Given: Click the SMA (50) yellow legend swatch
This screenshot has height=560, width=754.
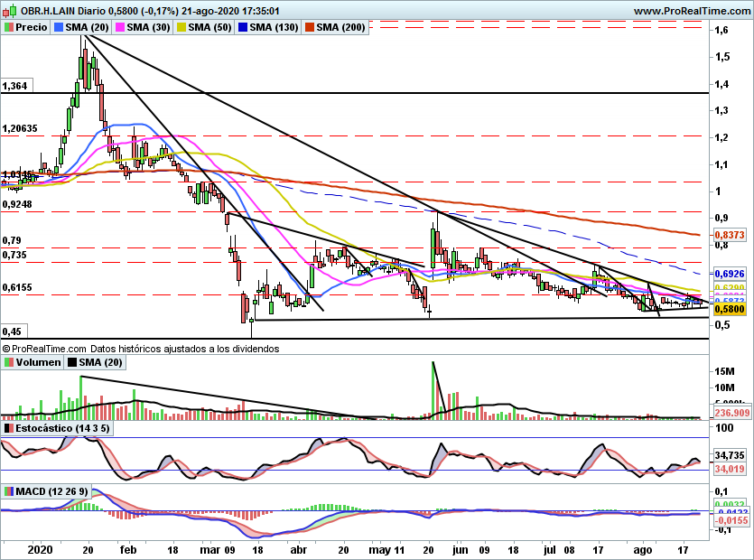Looking at the screenshot, I should point(182,27).
